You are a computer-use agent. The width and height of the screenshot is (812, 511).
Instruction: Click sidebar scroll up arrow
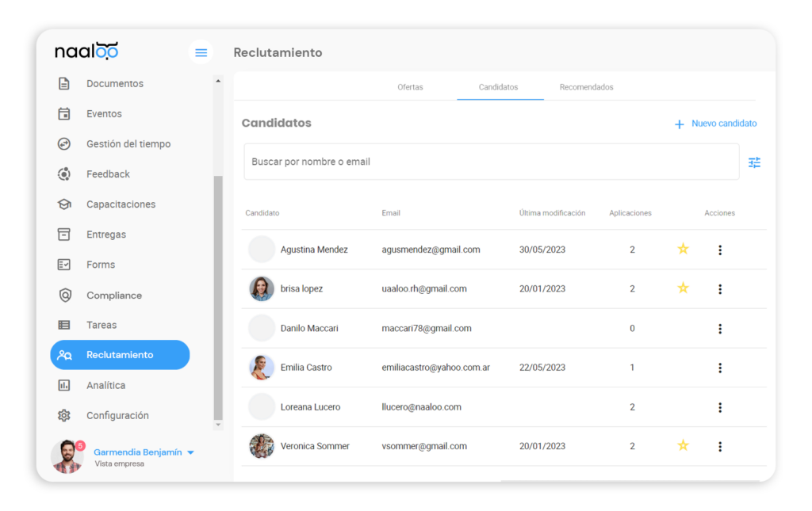pyautogui.click(x=218, y=81)
